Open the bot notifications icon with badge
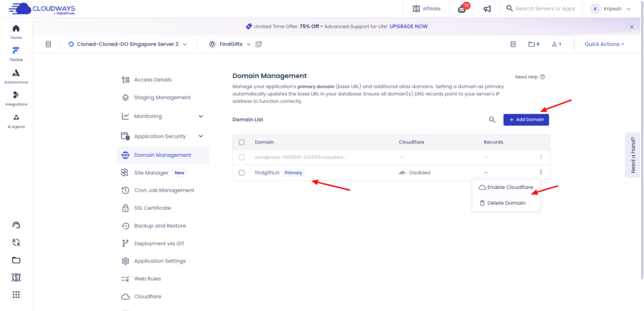The height and width of the screenshot is (311, 644). pos(462,9)
